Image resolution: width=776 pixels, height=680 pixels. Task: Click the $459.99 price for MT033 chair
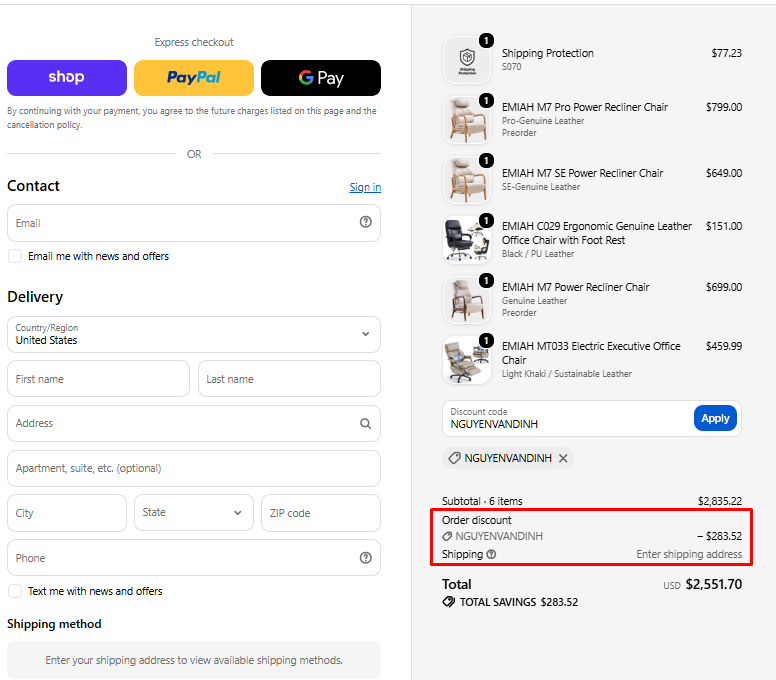point(724,346)
